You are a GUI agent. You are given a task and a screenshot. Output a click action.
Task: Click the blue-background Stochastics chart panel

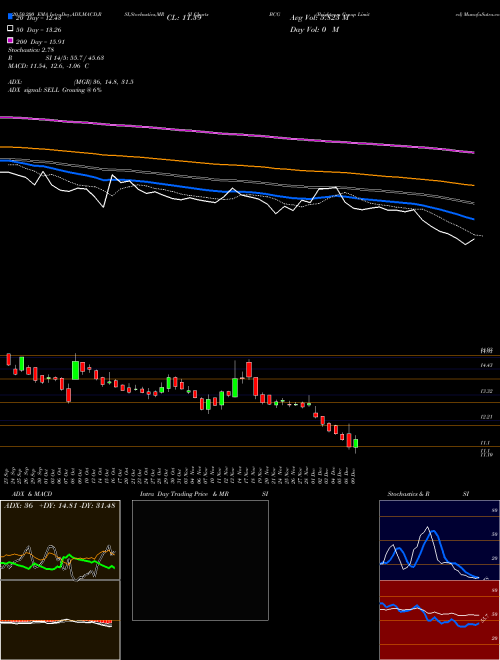point(439,540)
